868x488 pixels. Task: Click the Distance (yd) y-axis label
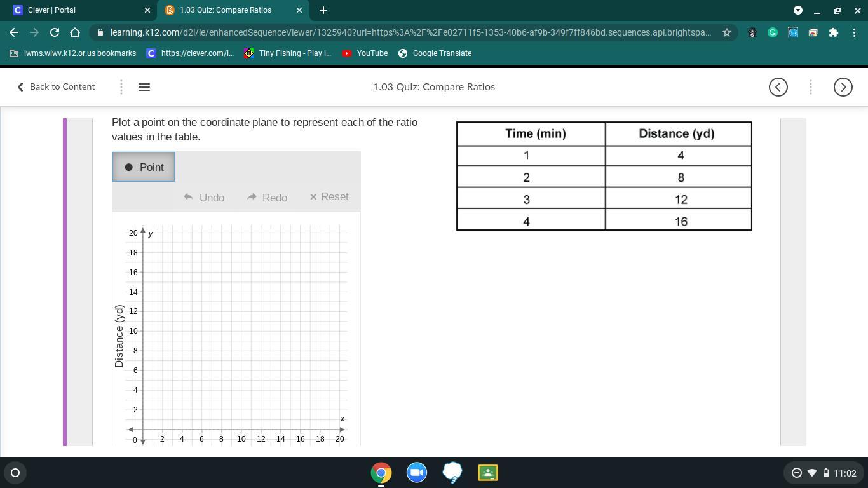click(x=119, y=336)
